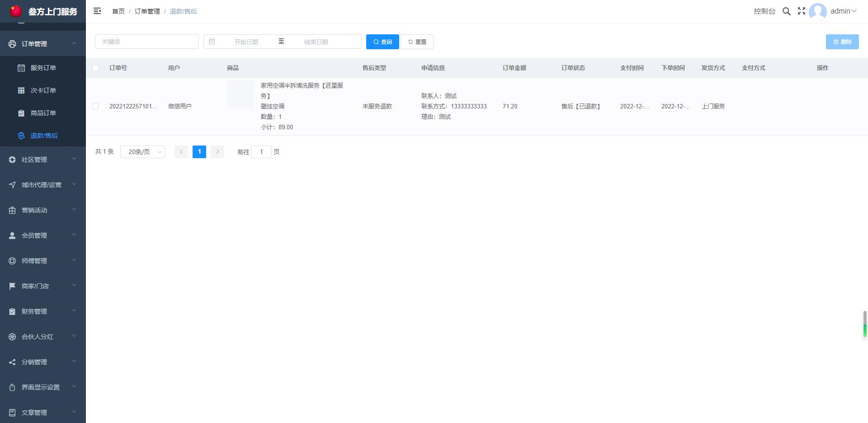Focus the 前往 page number input
This screenshot has width=868, height=423.
tap(261, 152)
